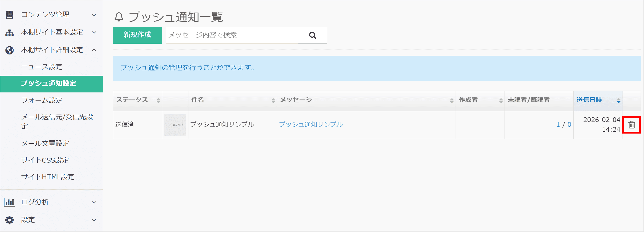The width and height of the screenshot is (644, 232).
Task: Expand the ログ分析 menu chevron
Action: pos(94,202)
